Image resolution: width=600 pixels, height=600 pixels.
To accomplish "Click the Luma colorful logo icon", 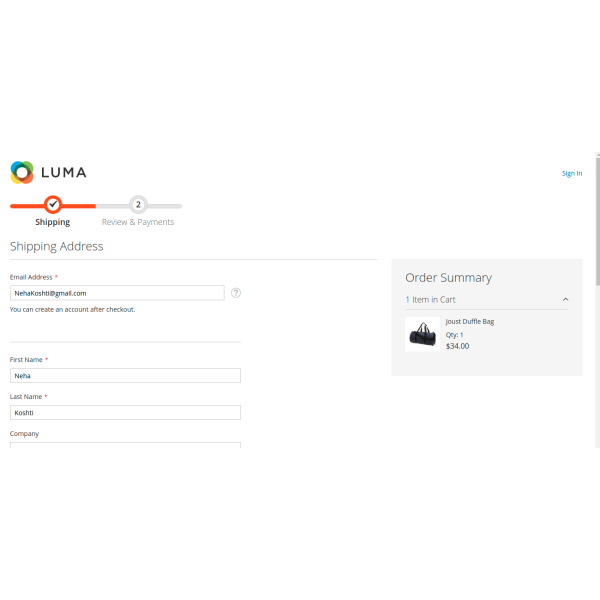I will click(x=22, y=172).
